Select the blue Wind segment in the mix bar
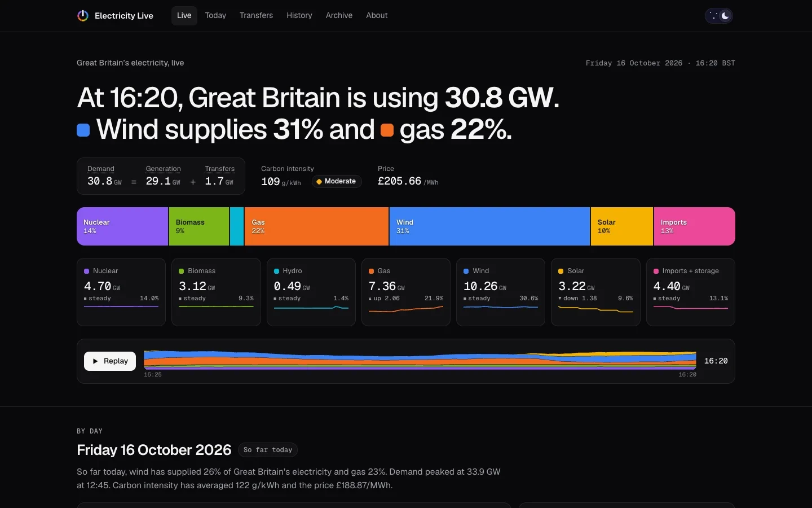Image resolution: width=812 pixels, height=508 pixels. point(489,226)
